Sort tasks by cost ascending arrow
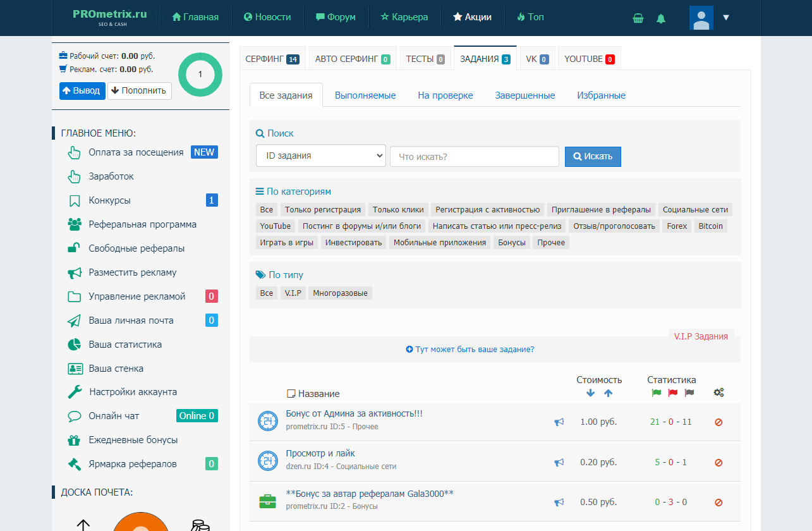812x531 pixels. pos(608,393)
